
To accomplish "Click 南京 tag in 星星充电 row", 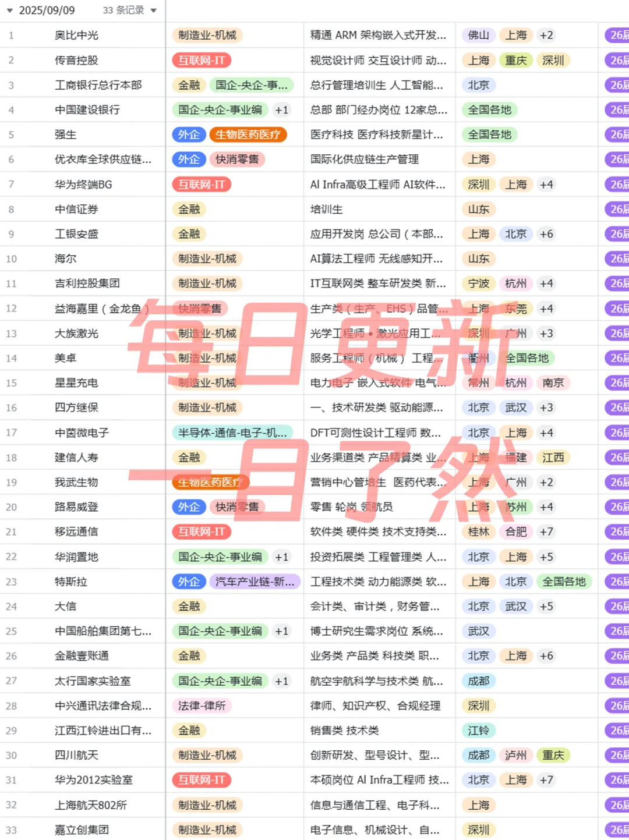I will pyautogui.click(x=553, y=383).
